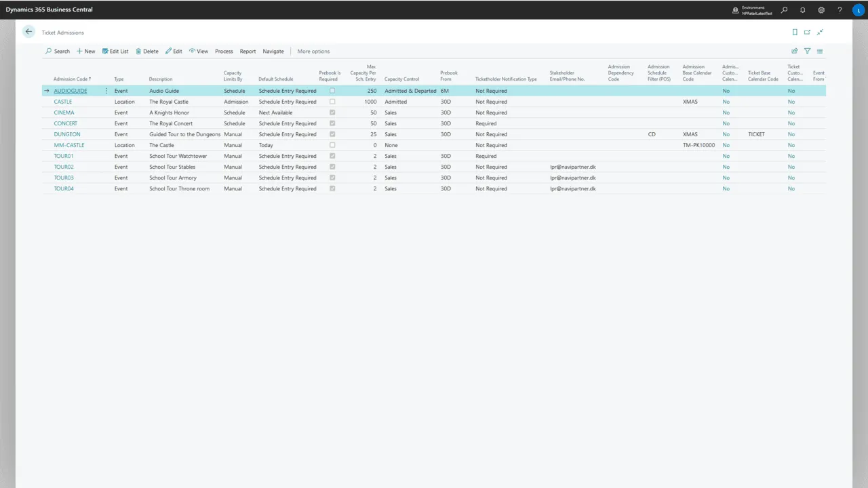
Task: Open the MM-CASTLE admission link
Action: click(x=69, y=145)
